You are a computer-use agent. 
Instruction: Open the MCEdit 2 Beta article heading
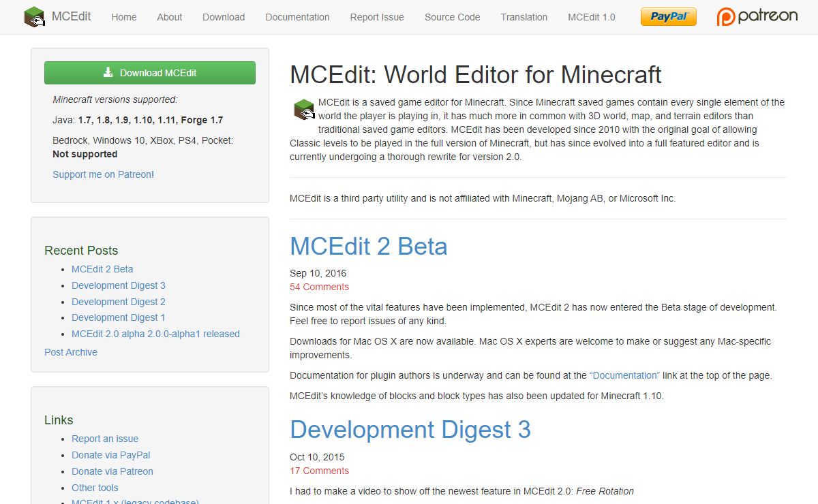point(369,246)
